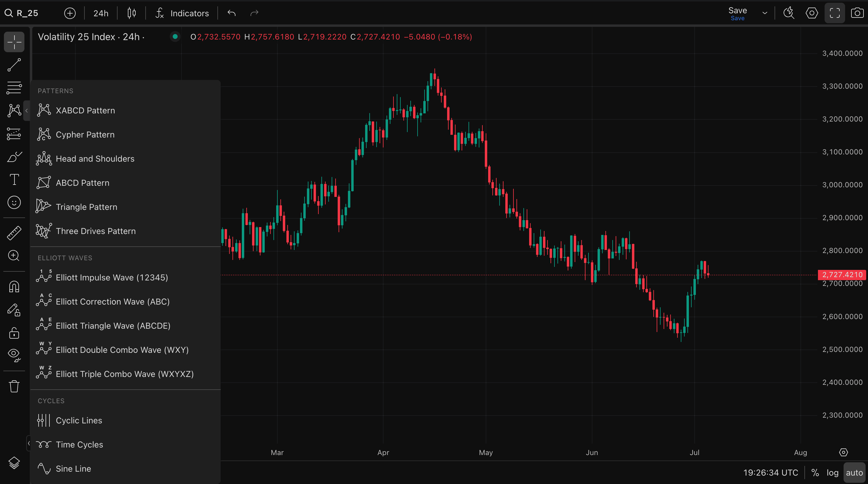Choose Elliott Triangle Wave (ABCDE)
This screenshot has width=868, height=484.
125,326
